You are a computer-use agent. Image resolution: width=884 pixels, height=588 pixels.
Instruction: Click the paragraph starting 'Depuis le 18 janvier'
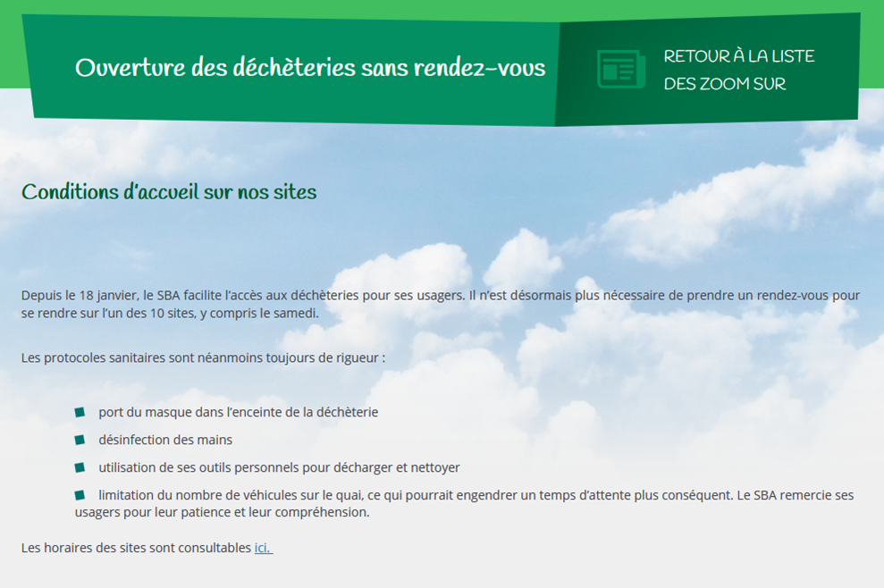click(440, 295)
